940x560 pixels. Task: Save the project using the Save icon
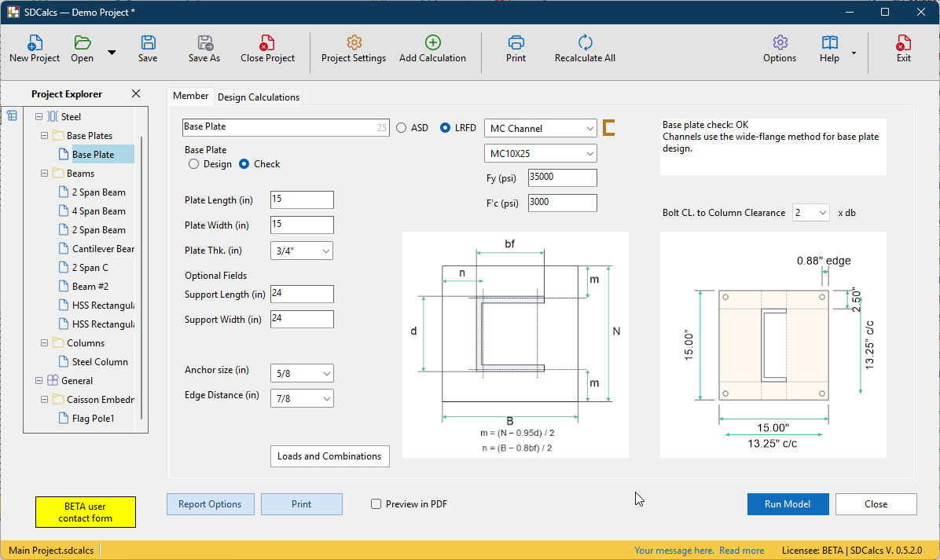pyautogui.click(x=148, y=43)
